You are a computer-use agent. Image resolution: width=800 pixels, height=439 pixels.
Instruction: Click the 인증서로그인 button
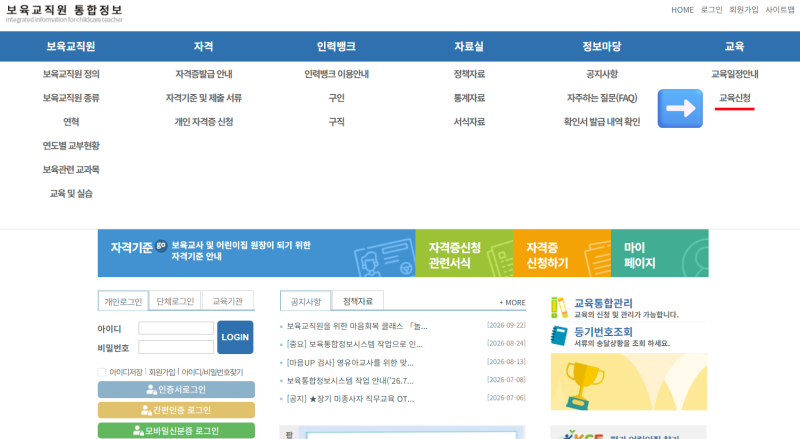(176, 389)
